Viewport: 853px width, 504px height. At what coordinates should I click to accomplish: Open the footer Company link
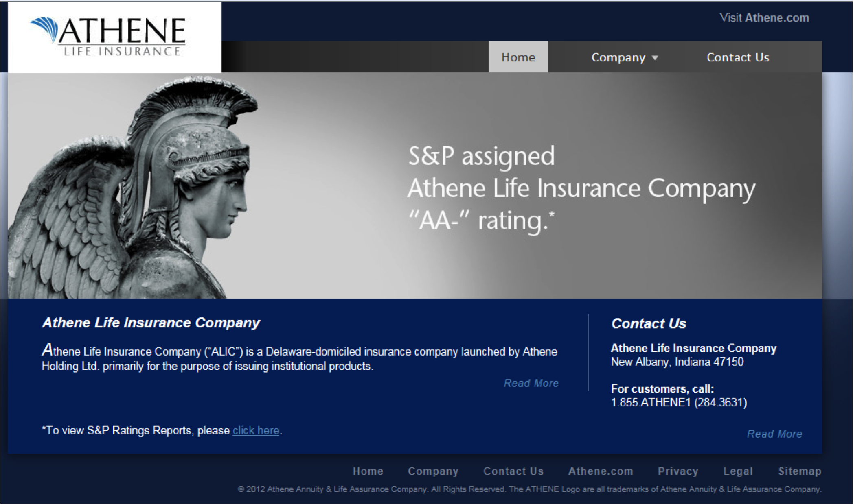tap(433, 471)
